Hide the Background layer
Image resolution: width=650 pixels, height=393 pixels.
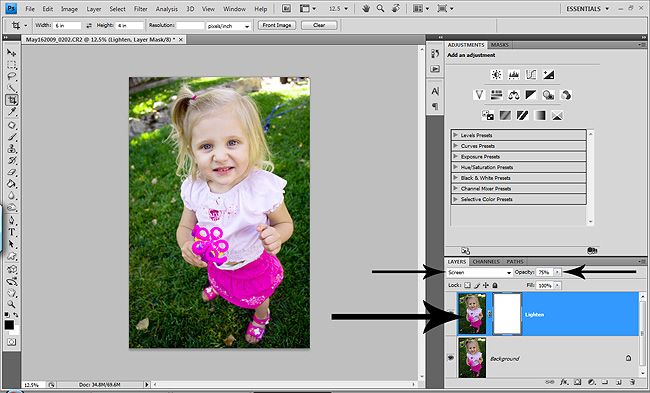pos(451,358)
